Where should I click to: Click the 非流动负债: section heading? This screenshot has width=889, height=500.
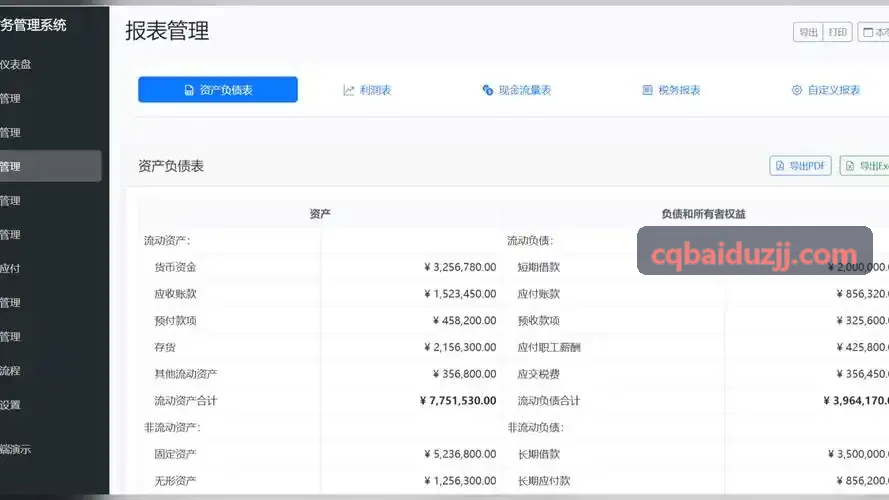click(536, 427)
